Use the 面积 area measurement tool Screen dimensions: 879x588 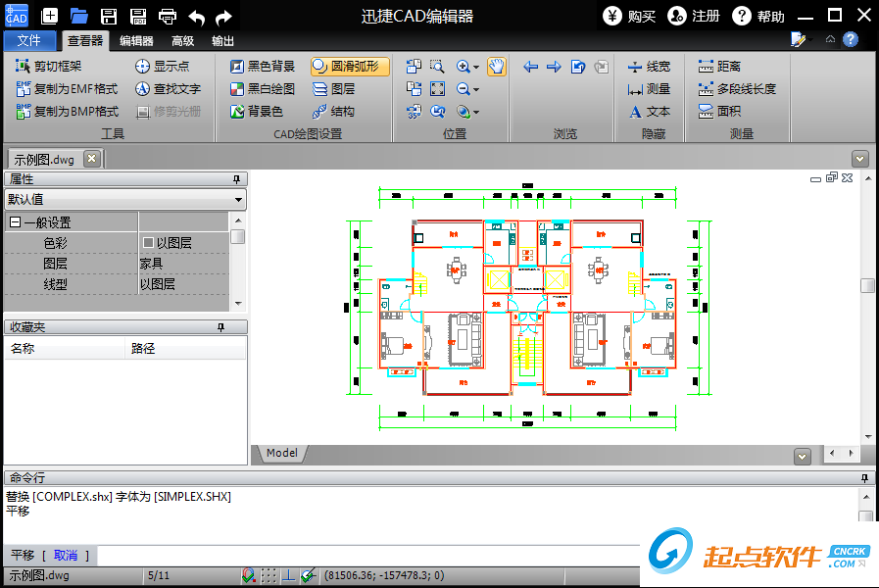[727, 112]
